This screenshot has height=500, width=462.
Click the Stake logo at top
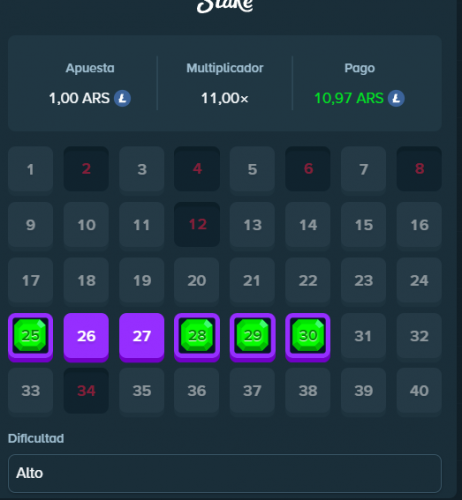[225, 6]
